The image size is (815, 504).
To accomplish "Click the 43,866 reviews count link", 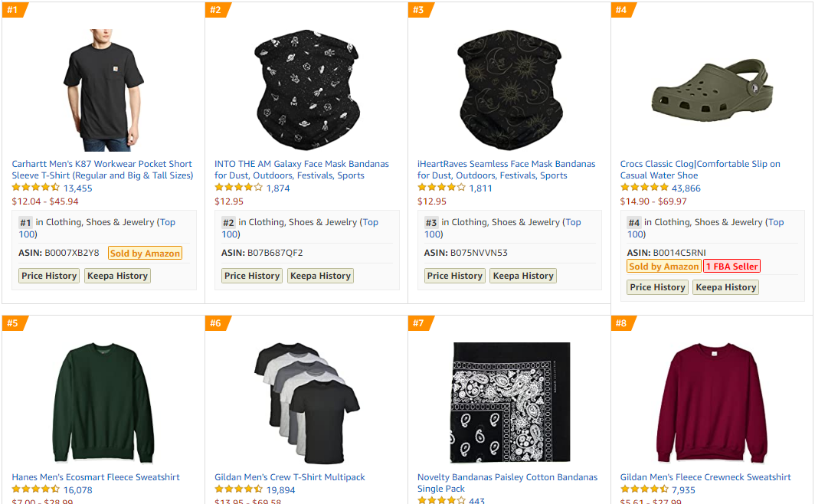I will 686,188.
